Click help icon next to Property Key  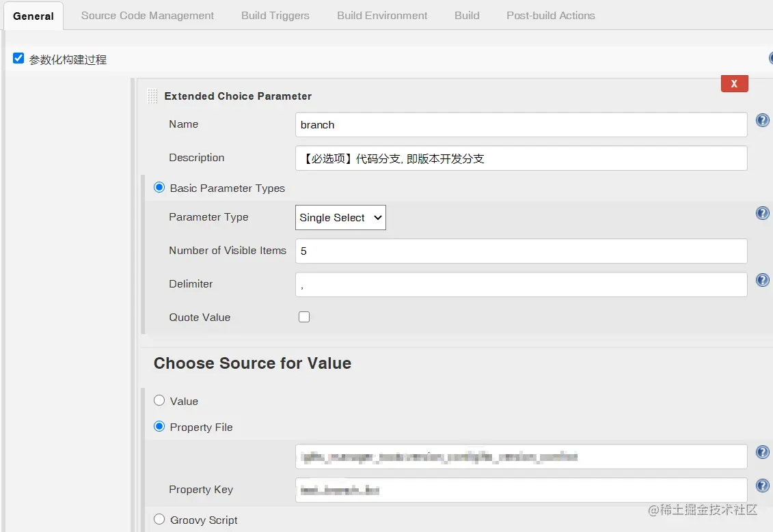(x=762, y=486)
